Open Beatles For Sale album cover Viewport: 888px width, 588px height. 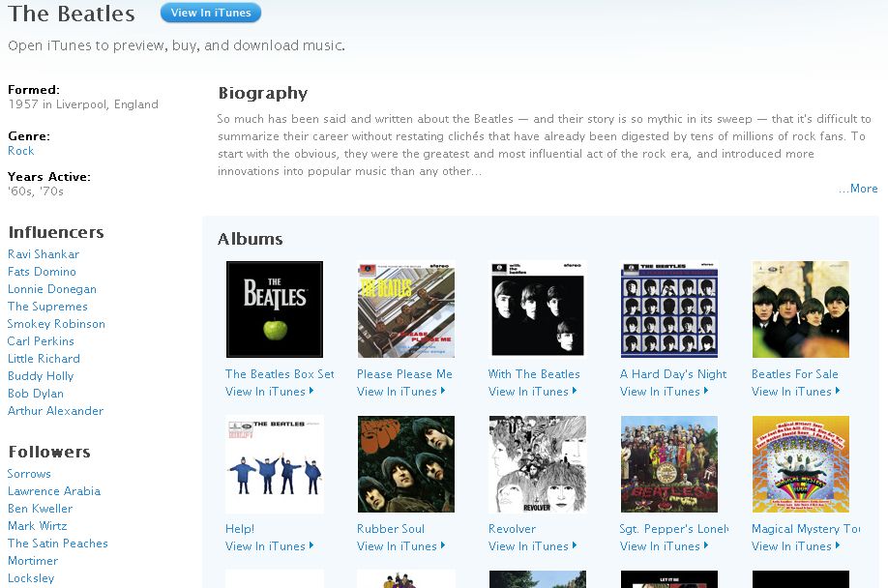coord(801,309)
